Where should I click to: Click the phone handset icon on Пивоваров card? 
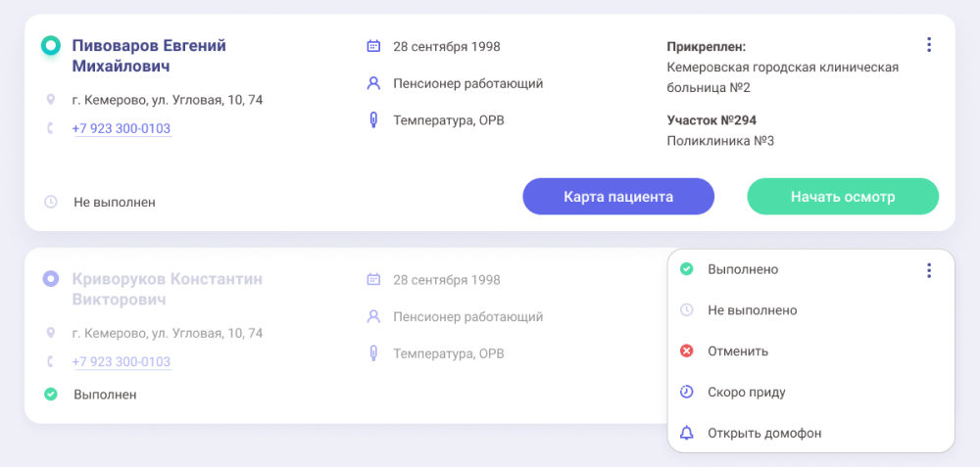(x=50, y=129)
